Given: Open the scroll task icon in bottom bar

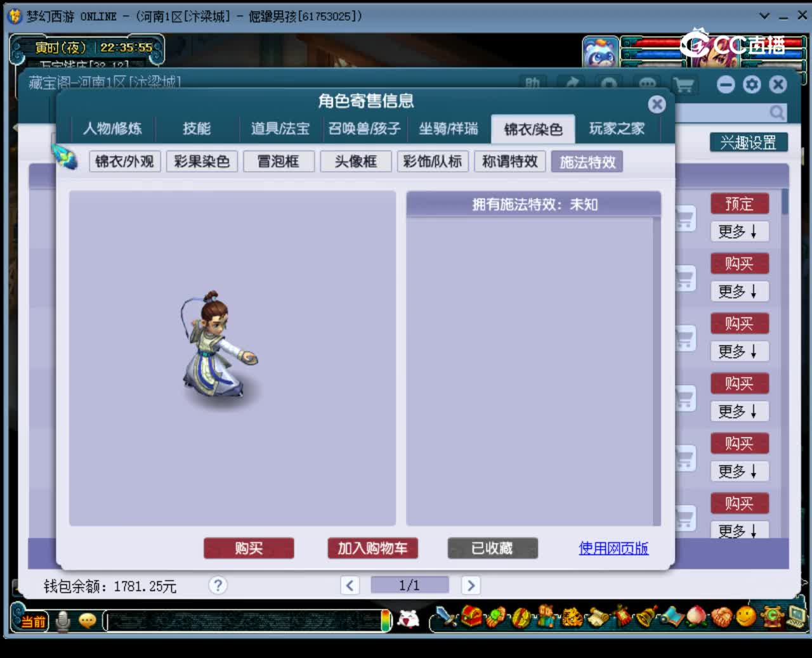Looking at the screenshot, I should click(597, 617).
